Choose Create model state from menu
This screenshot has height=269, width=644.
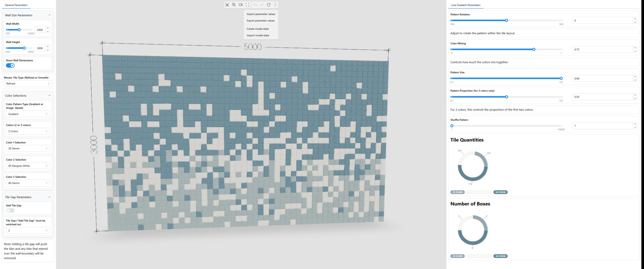click(258, 29)
